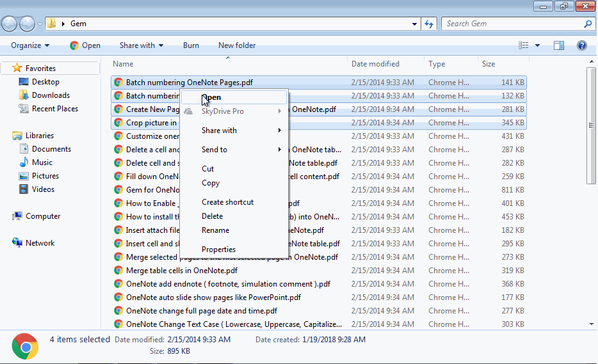Expand the Share with toolbar dropdown
The image size is (598, 364).
click(141, 45)
